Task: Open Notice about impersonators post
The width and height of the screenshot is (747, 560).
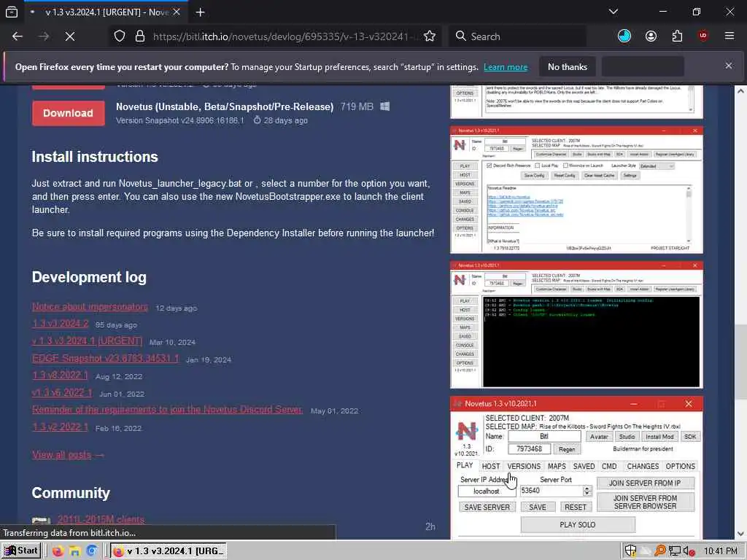Action: (90, 307)
